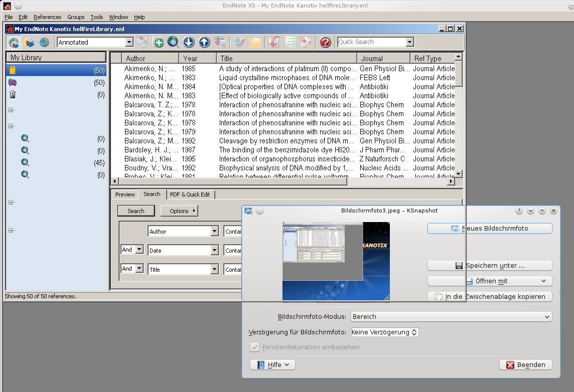Screen dimensions: 574x392
Task: Open the File menu
Action: click(9, 17)
